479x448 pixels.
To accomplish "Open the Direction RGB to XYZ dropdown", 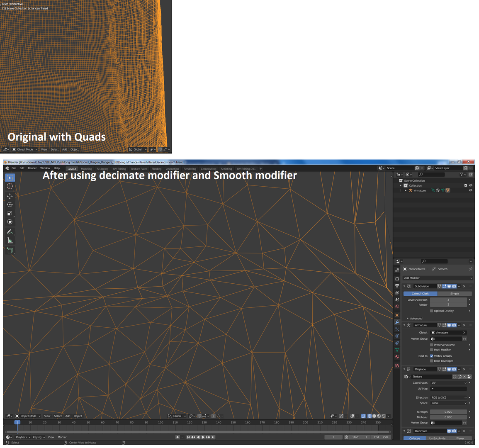I will 448,397.
